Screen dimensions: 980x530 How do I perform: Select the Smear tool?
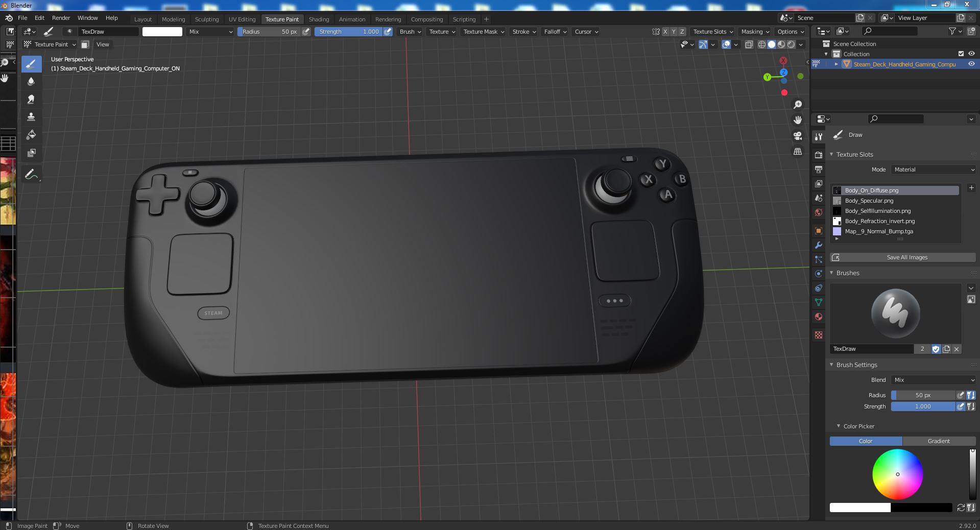(31, 100)
